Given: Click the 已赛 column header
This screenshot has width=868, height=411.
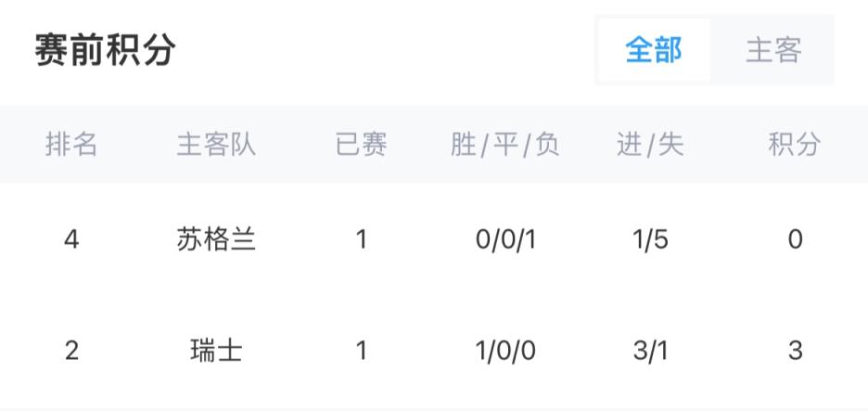Looking at the screenshot, I should click(x=361, y=145).
